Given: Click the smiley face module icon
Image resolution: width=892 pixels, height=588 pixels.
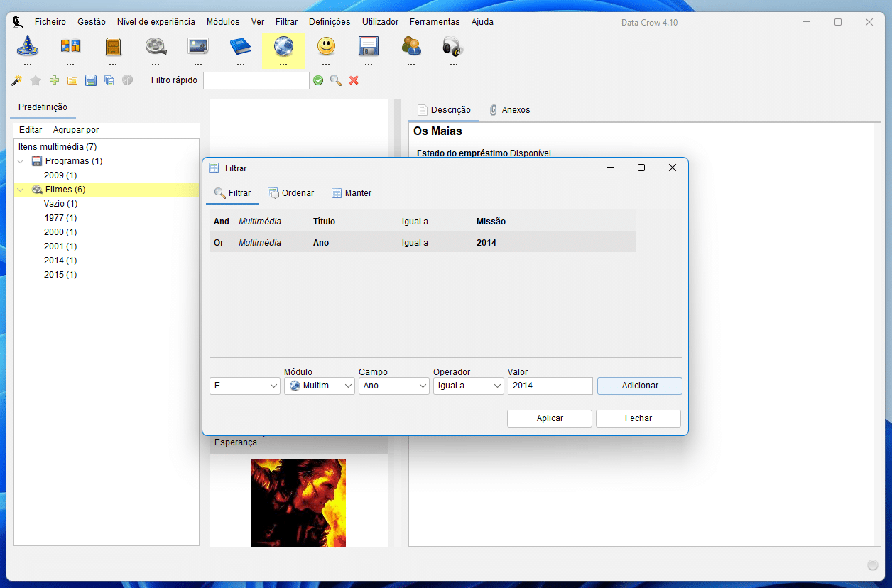Looking at the screenshot, I should click(x=326, y=47).
